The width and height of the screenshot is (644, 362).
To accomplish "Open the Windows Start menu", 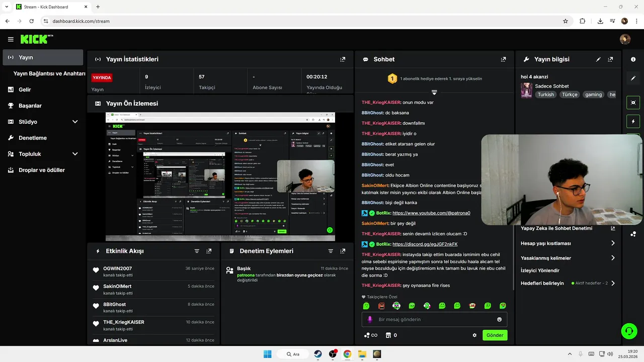I will pyautogui.click(x=267, y=354).
